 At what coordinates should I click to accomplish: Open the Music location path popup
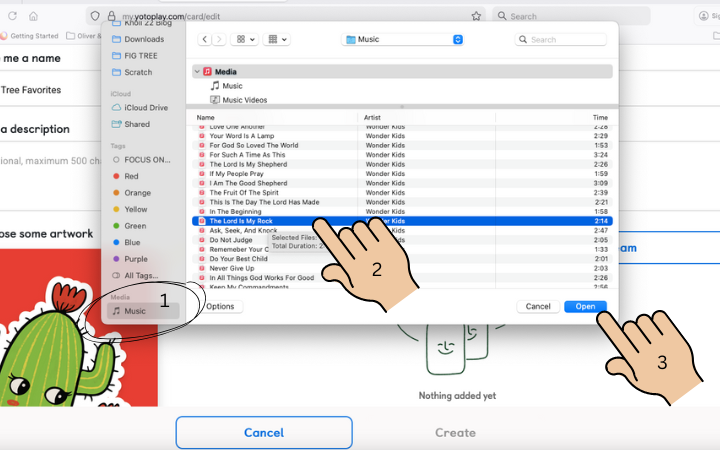(x=403, y=39)
